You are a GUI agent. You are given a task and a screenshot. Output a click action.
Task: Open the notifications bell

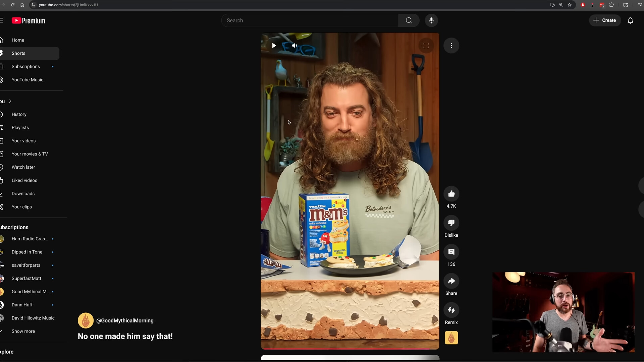pyautogui.click(x=630, y=20)
